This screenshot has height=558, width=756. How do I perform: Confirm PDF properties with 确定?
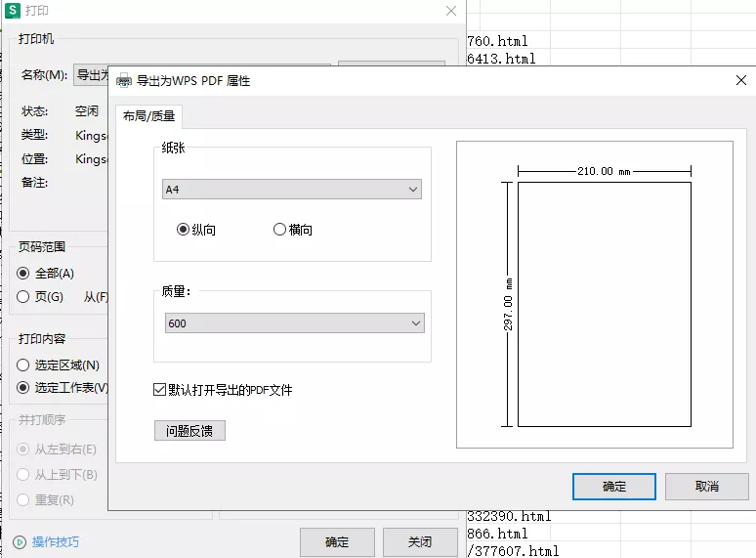613,486
